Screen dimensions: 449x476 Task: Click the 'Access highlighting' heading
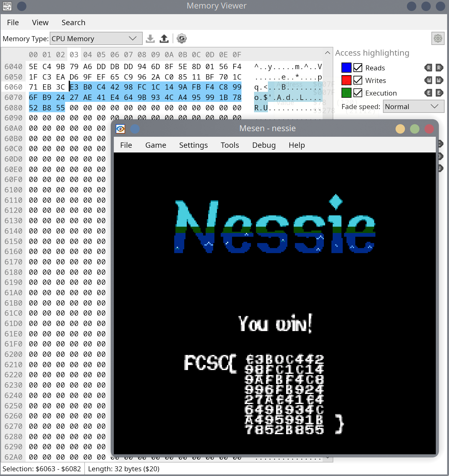372,53
